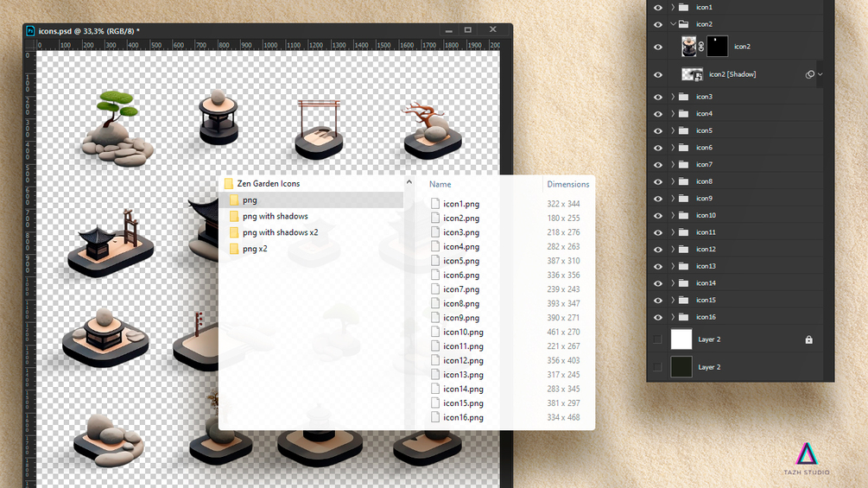Toggle visibility of icon1 layer group

click(657, 8)
